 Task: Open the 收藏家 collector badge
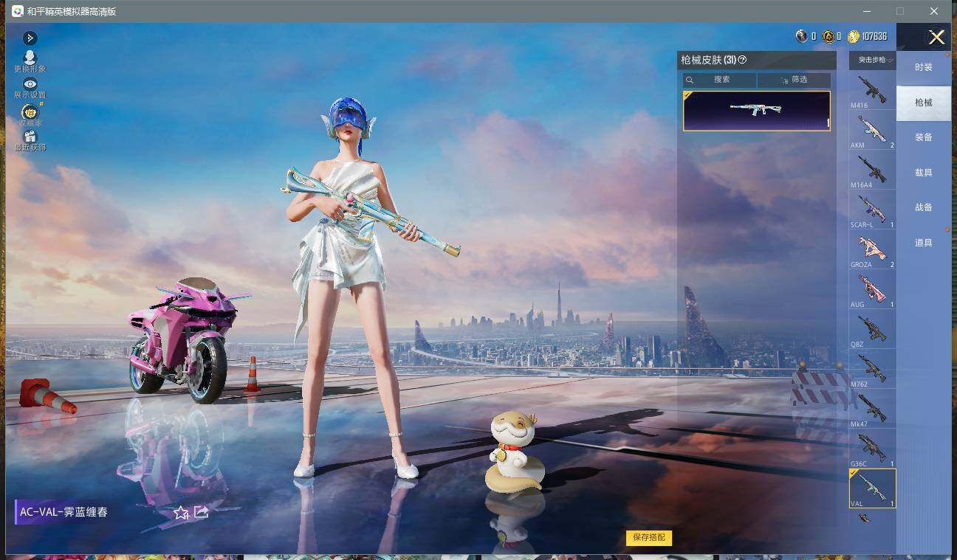point(30,114)
